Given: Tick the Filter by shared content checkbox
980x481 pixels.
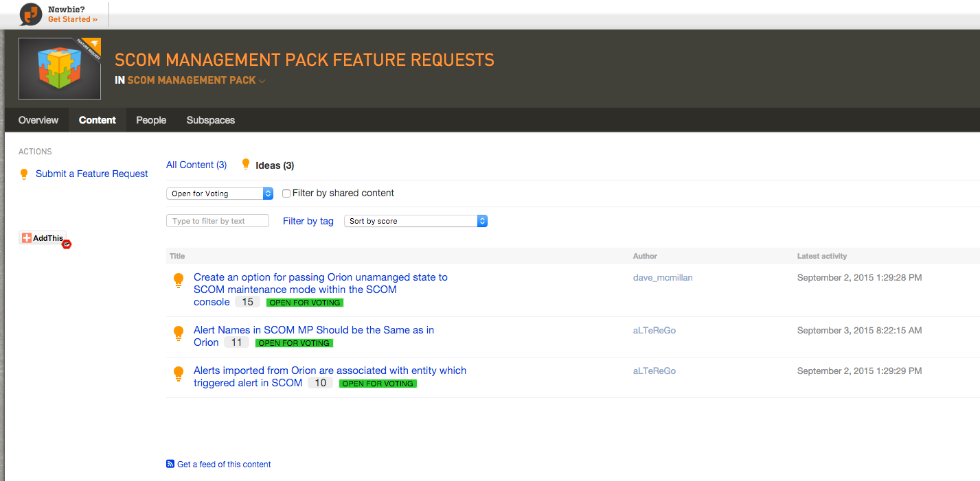Looking at the screenshot, I should point(286,193).
